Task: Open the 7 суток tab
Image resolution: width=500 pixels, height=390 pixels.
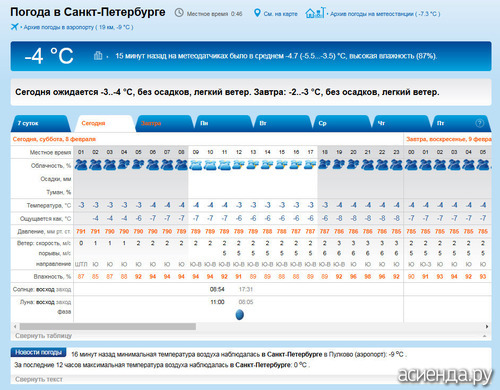Action: click(40, 123)
